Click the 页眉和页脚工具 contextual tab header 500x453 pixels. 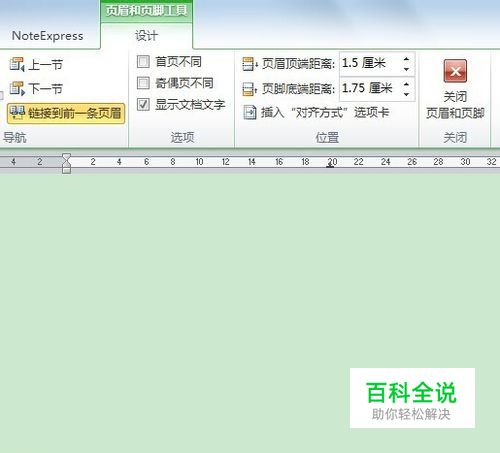coord(146,11)
